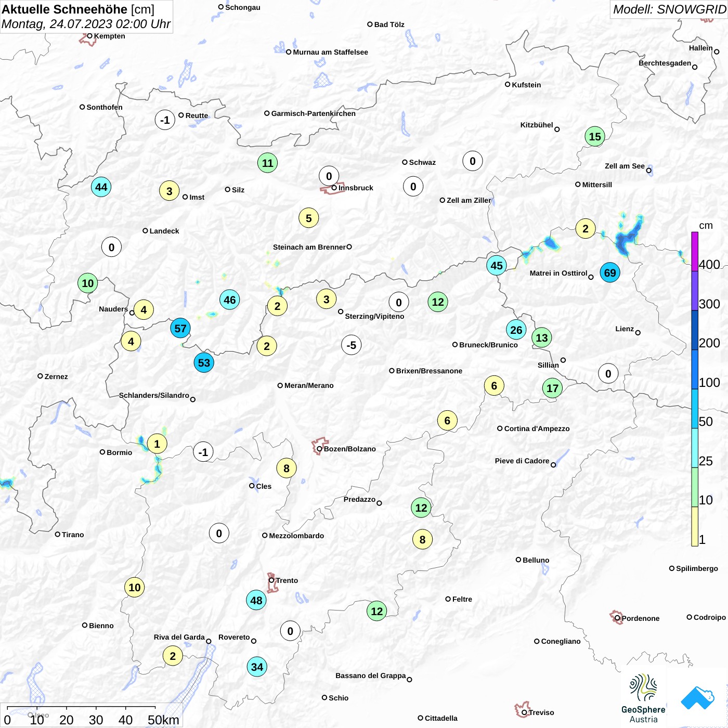Click the Pordenone city label

point(640,618)
